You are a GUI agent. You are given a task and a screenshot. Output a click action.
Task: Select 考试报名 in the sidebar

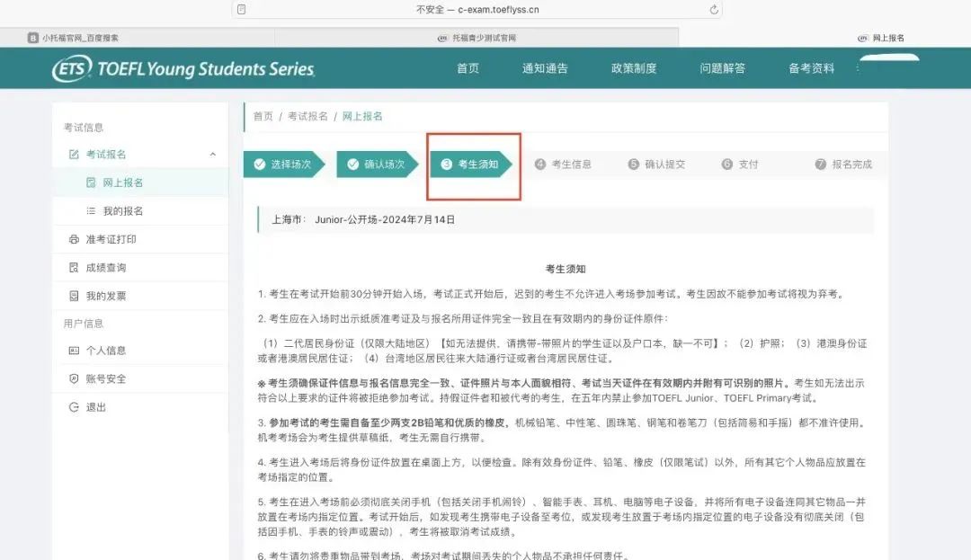140,154
